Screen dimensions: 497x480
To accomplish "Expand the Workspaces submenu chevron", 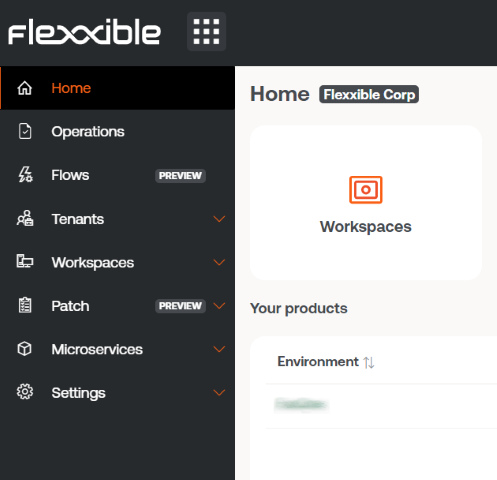I will tap(219, 262).
